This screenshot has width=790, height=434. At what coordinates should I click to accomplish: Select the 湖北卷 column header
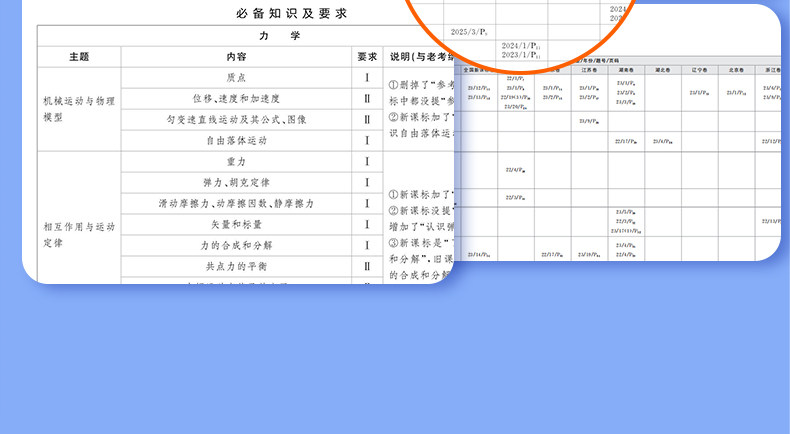click(x=663, y=70)
